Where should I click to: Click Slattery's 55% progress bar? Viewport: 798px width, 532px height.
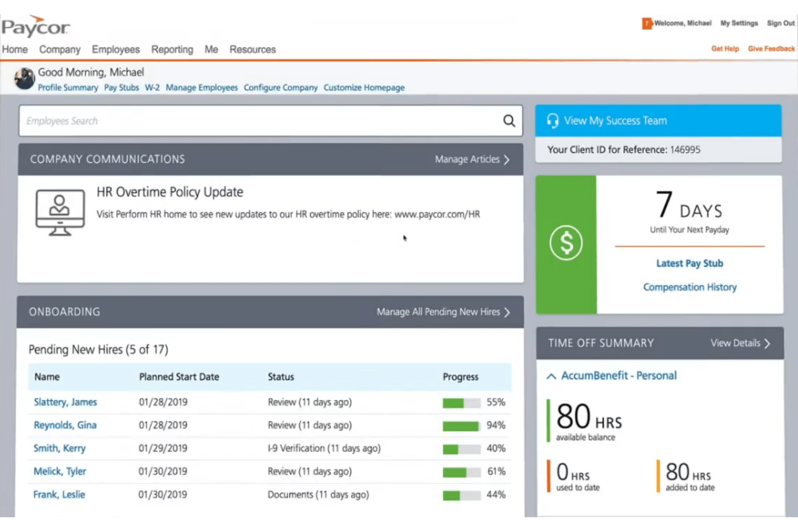pyautogui.click(x=462, y=403)
